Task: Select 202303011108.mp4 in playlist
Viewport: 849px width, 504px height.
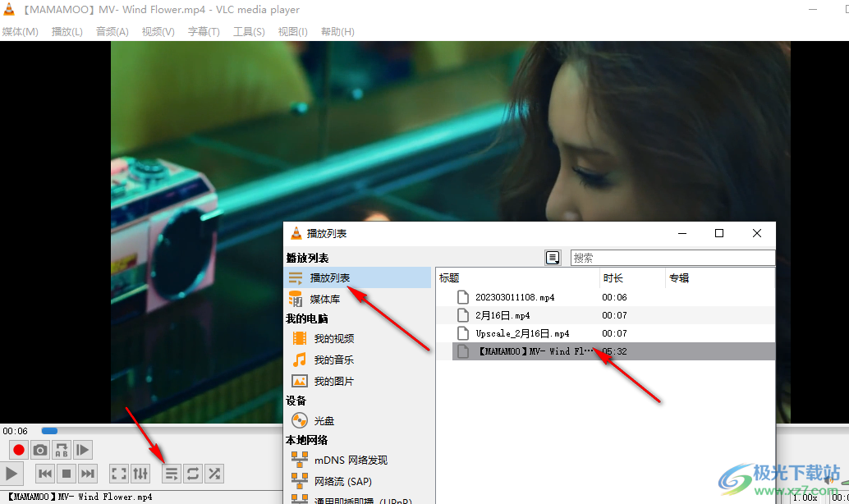Action: pos(515,297)
